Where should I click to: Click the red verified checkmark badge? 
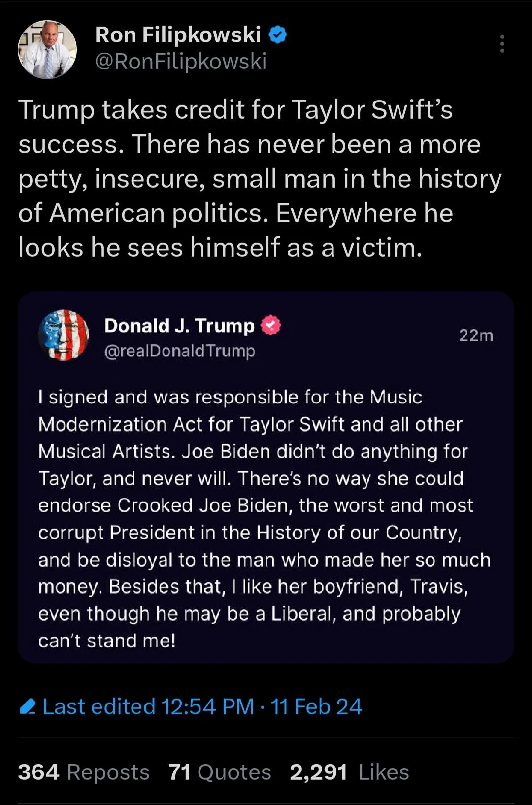tap(270, 326)
